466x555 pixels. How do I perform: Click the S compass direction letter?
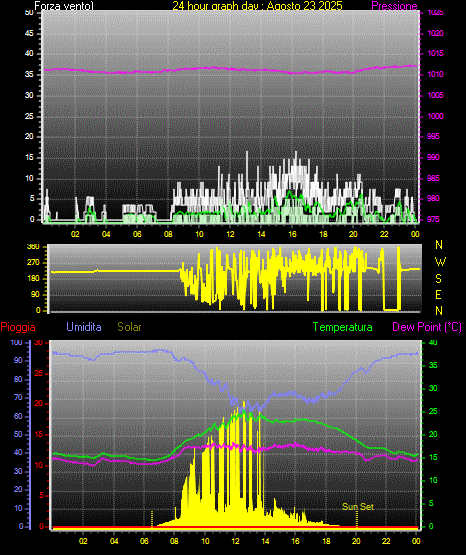click(x=438, y=279)
